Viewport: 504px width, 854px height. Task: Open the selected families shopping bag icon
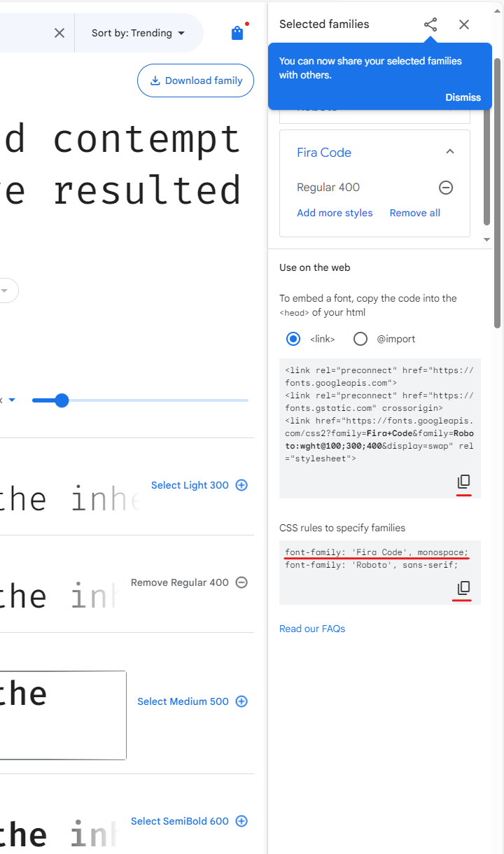click(x=237, y=33)
